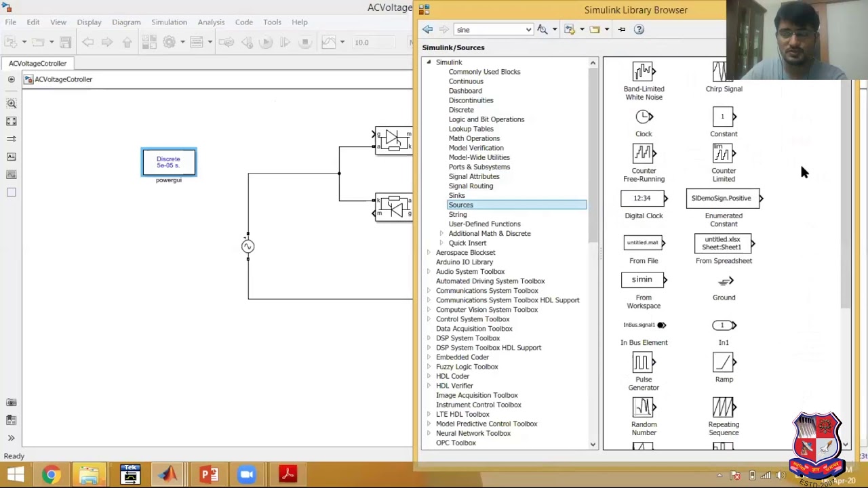Click the search magnifier icon in Library Browser
The image size is (868, 488).
point(542,29)
